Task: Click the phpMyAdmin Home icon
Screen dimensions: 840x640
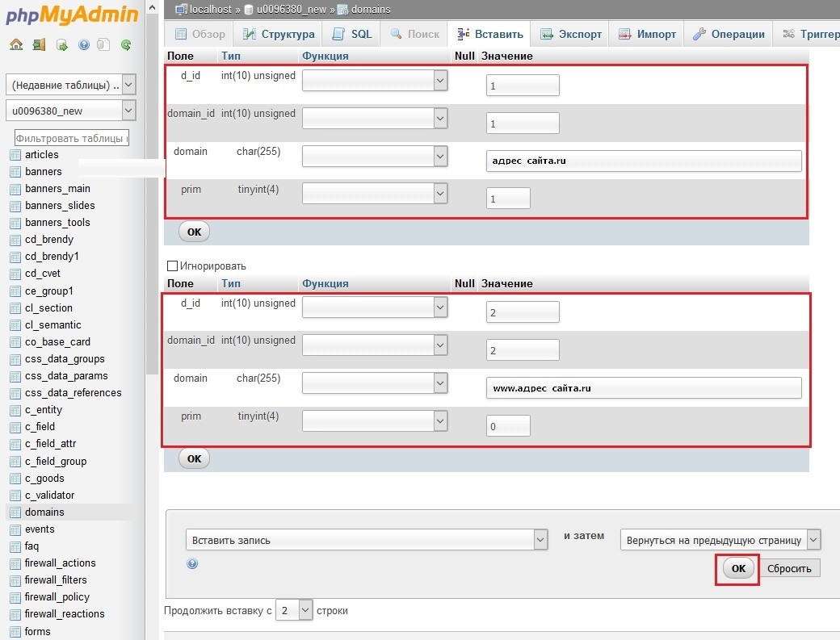Action: click(x=16, y=45)
